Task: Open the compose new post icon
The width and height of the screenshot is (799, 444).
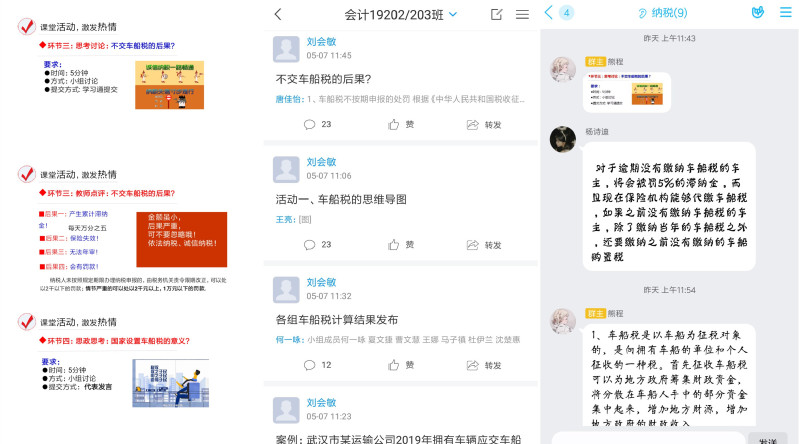Action: tap(497, 14)
